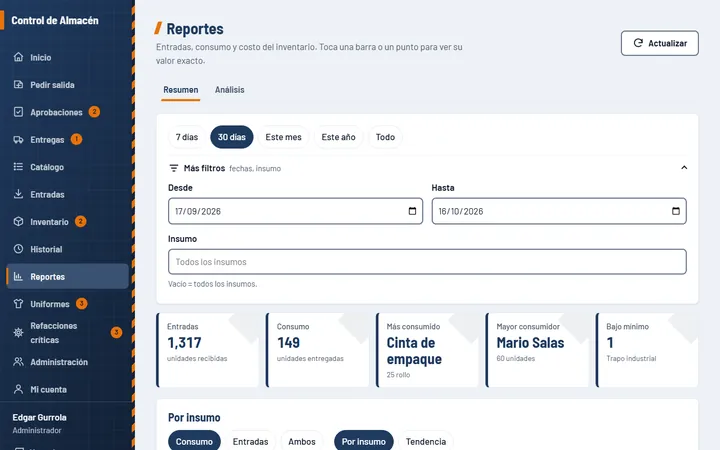Click the Más consumido Cinta de empaque card
Screen dimensions: 720x450
click(427, 350)
